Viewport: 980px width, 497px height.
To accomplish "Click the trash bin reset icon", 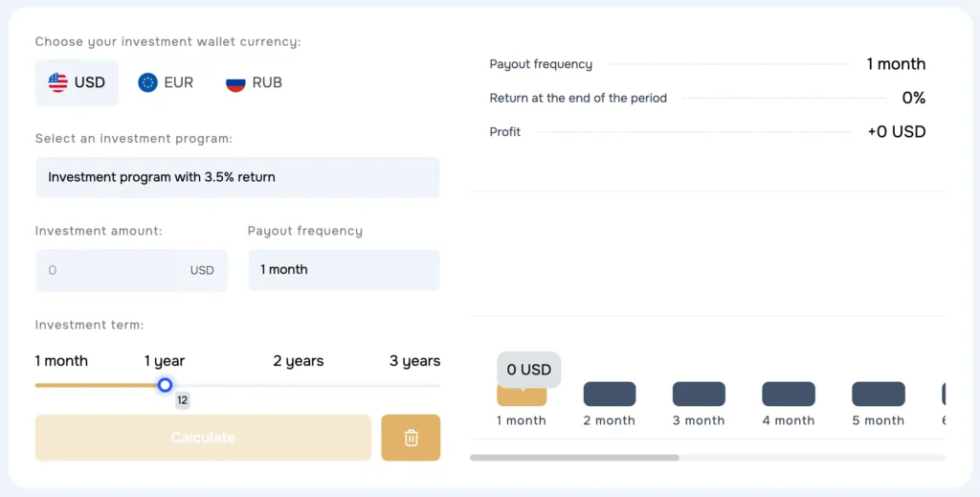I will (411, 438).
